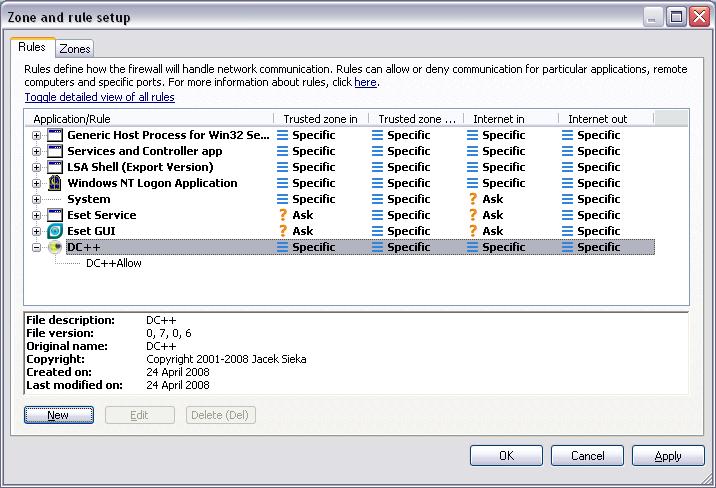This screenshot has height=488, width=716.
Task: Select the DC++Allow rule entry
Action: [114, 263]
